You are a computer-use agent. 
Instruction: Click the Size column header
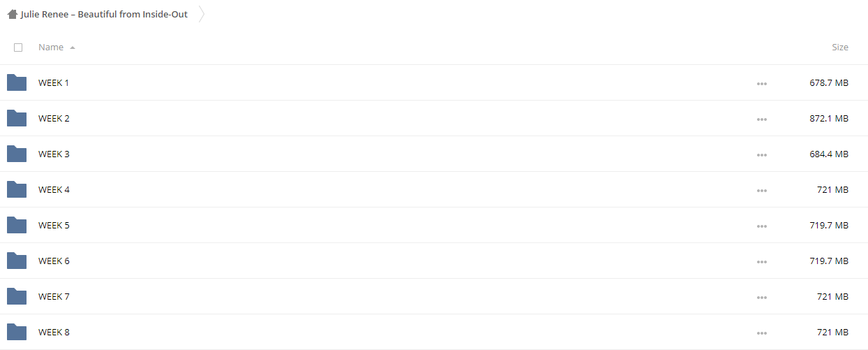coord(840,48)
